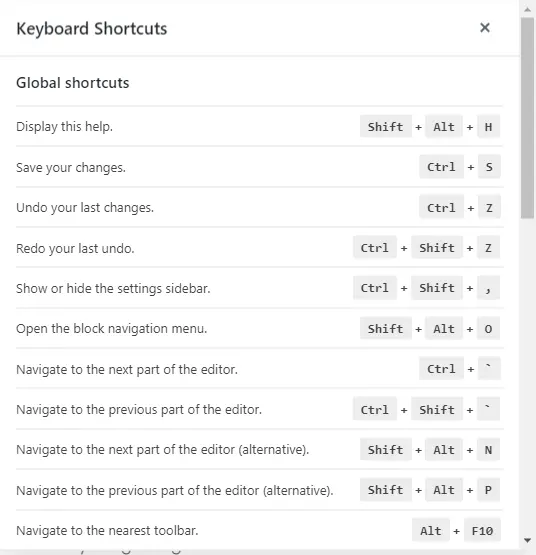Click the Global shortcuts heading
Image resolution: width=536 pixels, height=555 pixels.
pyautogui.click(x=73, y=83)
